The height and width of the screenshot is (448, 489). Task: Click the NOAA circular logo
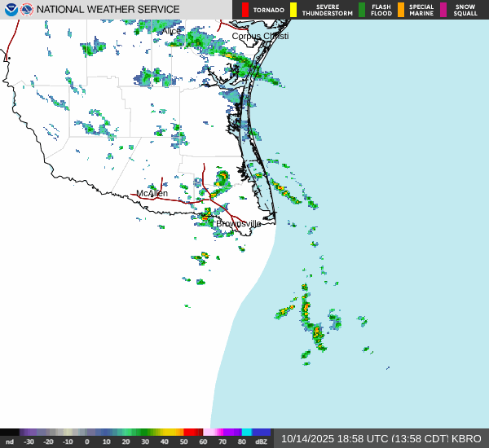(10, 10)
